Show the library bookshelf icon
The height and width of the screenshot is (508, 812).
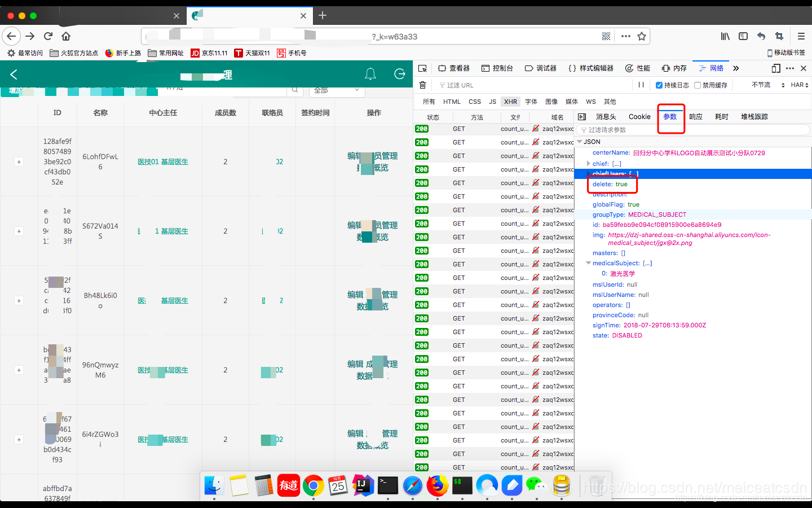coord(725,36)
